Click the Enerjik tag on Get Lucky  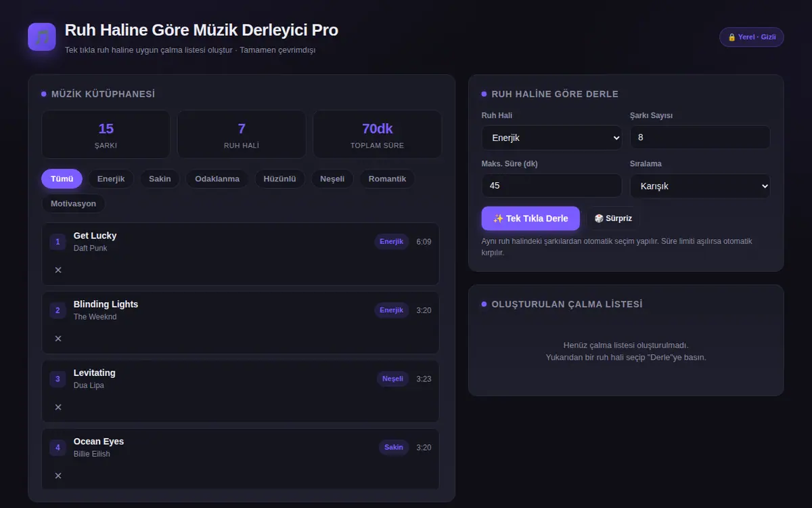tap(391, 242)
